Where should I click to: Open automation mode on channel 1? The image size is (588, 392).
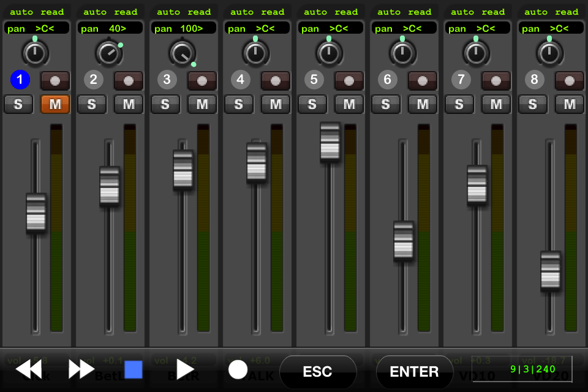coord(37,12)
